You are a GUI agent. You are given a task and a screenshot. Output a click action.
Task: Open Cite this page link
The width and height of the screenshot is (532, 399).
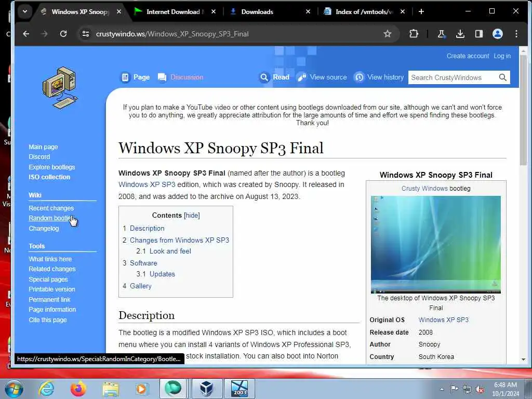click(x=47, y=320)
